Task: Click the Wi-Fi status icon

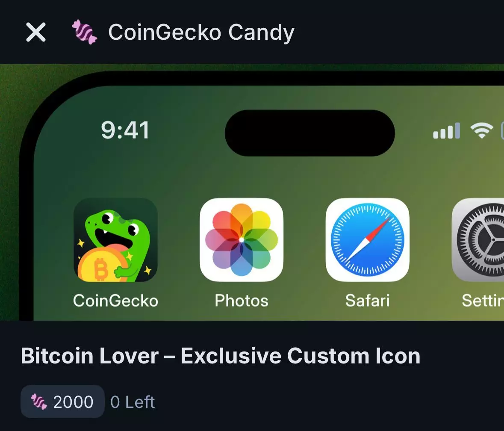Action: pyautogui.click(x=481, y=130)
